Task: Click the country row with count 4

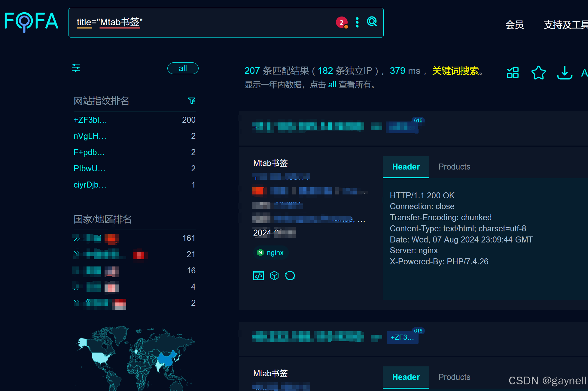Action: coord(134,287)
